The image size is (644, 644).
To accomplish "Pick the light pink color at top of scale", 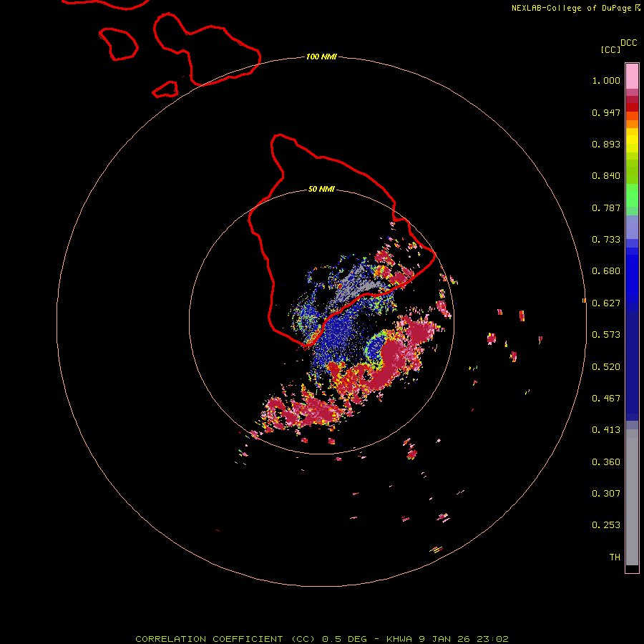I will point(632,77).
